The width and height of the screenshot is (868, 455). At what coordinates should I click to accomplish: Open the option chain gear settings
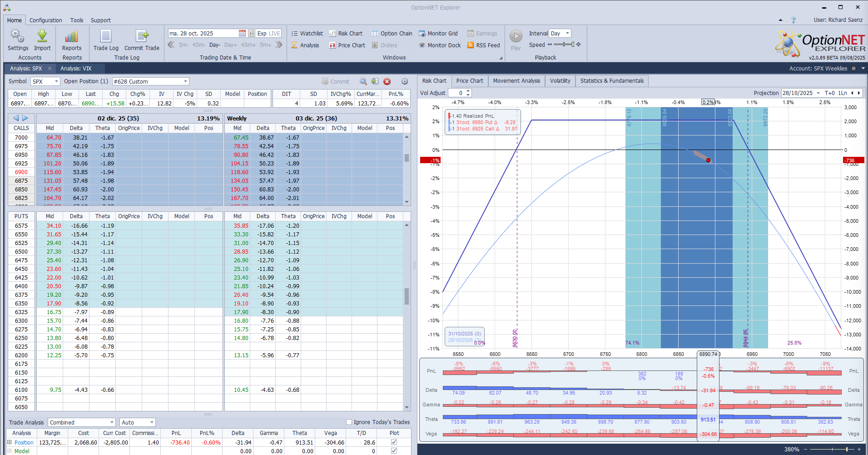click(x=405, y=81)
